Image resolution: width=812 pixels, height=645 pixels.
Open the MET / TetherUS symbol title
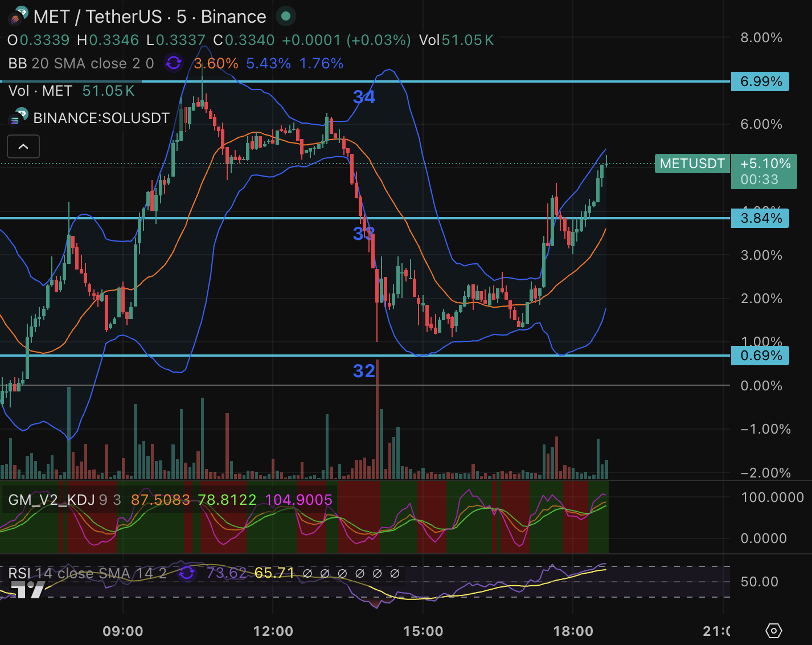[x=149, y=17]
